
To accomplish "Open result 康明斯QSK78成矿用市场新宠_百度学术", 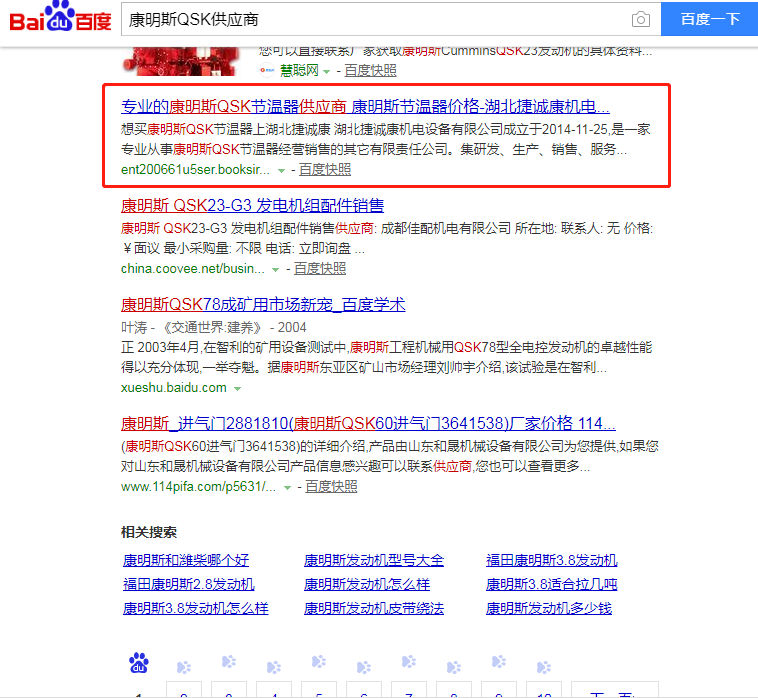I will pyautogui.click(x=263, y=305).
